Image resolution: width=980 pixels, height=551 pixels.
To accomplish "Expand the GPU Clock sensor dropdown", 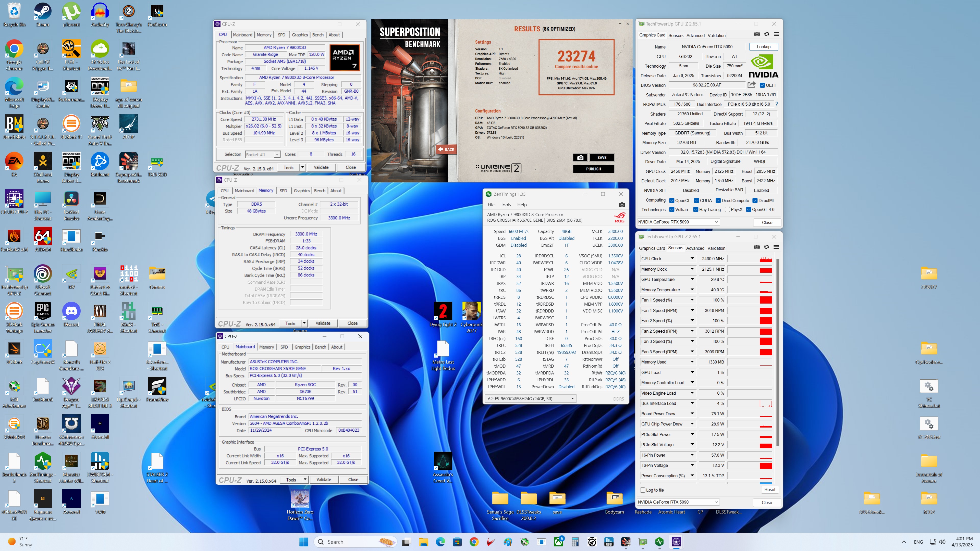I will pyautogui.click(x=692, y=259).
